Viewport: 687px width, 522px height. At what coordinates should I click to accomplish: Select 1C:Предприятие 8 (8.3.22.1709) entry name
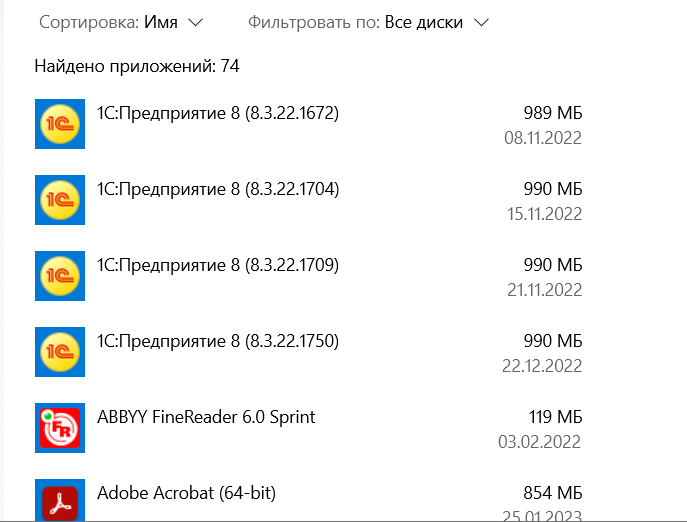coord(218,265)
